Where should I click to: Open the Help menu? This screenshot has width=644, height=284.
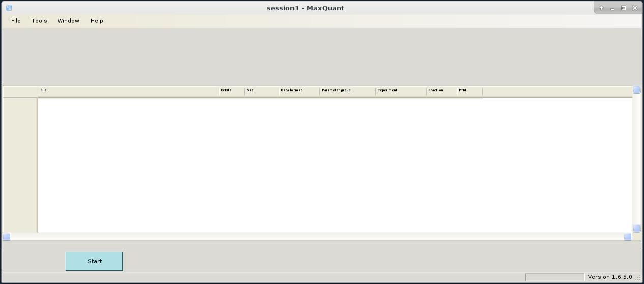(x=97, y=21)
